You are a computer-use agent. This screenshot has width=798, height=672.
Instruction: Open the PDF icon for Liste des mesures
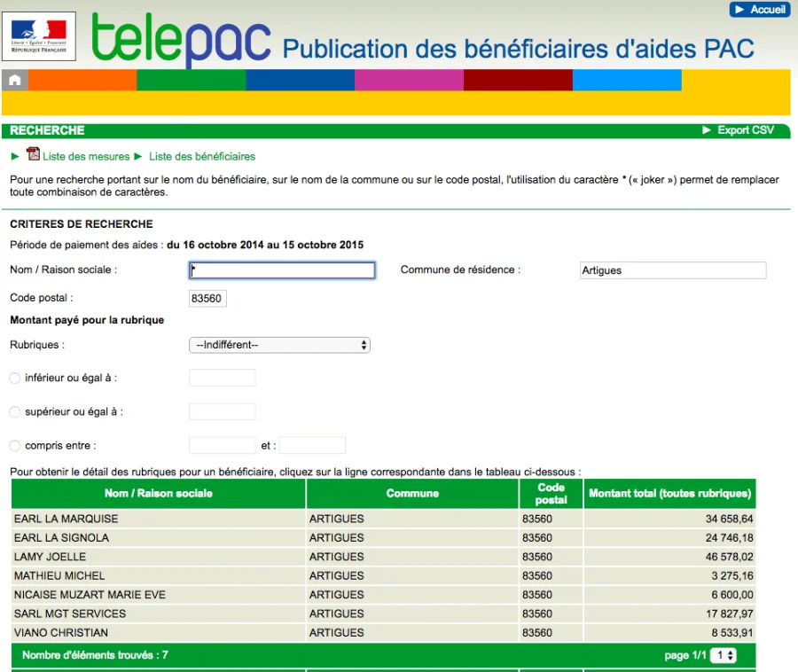pyautogui.click(x=33, y=153)
